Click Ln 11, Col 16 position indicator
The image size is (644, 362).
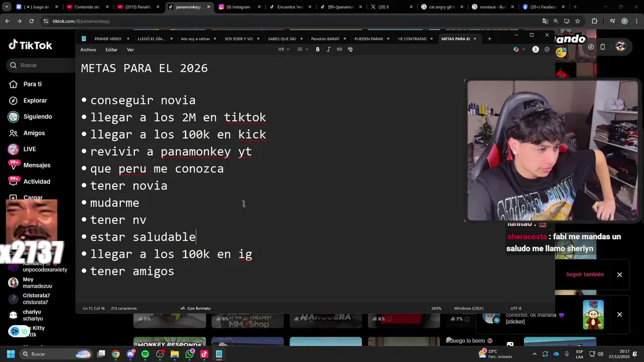(94, 308)
